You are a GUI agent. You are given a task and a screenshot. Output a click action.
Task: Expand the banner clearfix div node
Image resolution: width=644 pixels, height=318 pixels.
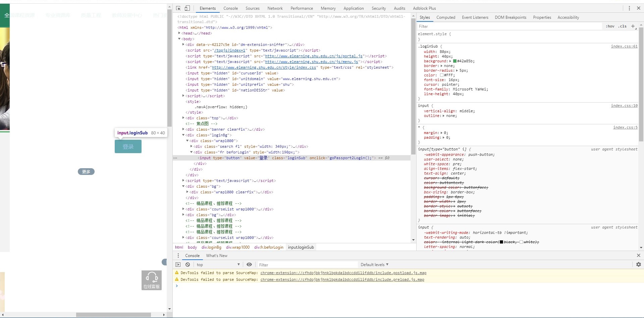(x=183, y=129)
